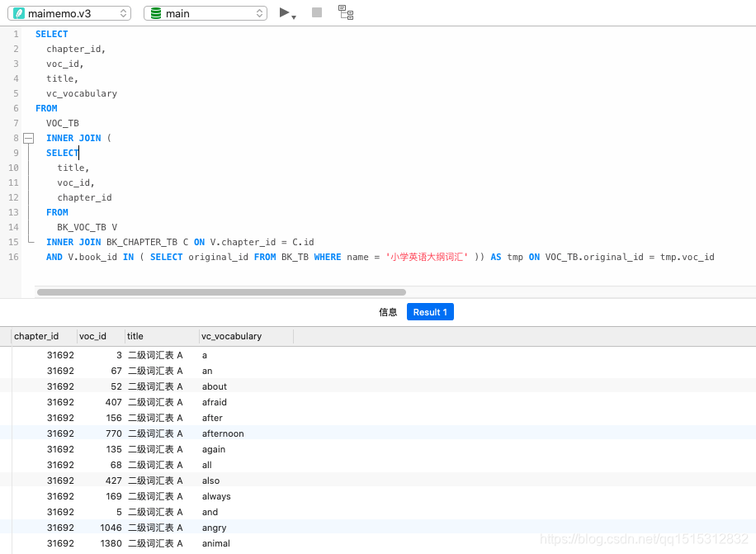The image size is (756, 554).
Task: Click line number 16 in the gutter
Action: [13, 257]
